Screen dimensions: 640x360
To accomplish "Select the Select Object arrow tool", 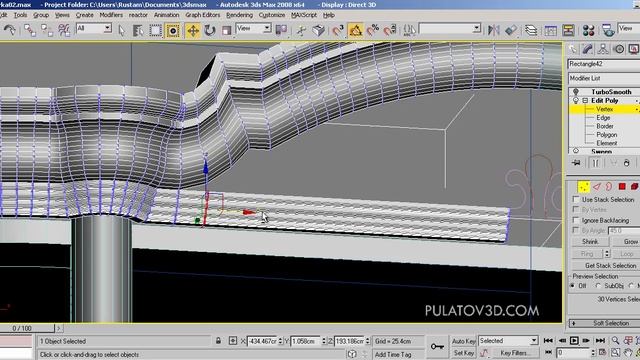I will [x=122, y=31].
